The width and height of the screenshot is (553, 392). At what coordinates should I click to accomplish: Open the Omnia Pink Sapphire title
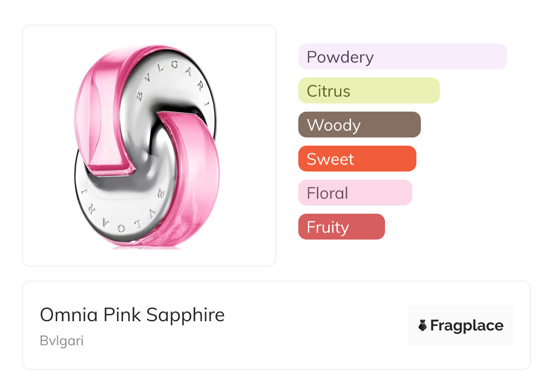coord(132,315)
